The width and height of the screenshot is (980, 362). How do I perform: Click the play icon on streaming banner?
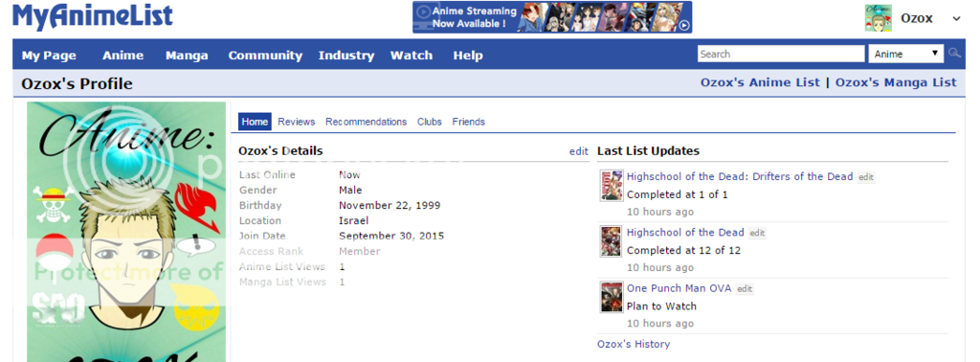pos(684,26)
